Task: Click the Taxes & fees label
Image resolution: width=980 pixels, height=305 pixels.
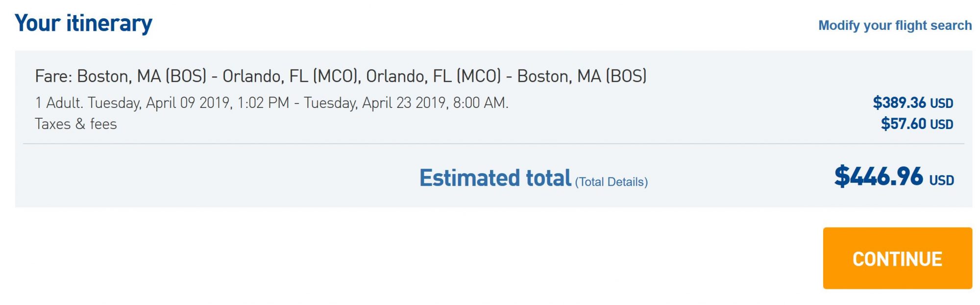Action: 76,124
